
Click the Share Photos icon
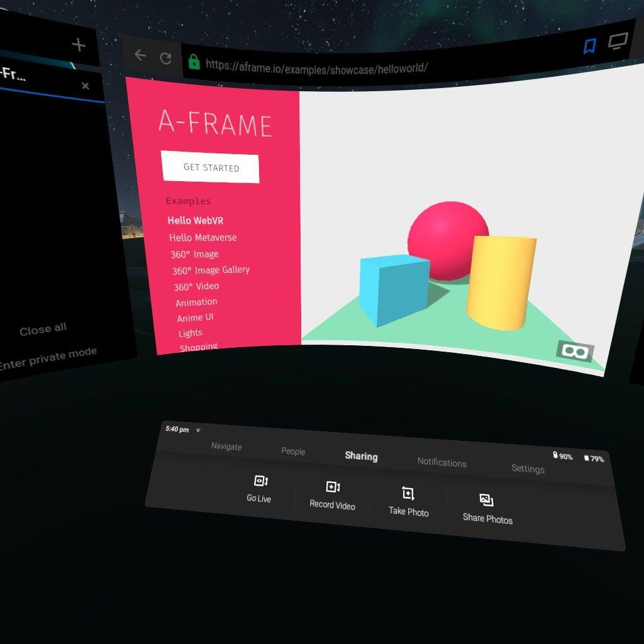point(486,500)
